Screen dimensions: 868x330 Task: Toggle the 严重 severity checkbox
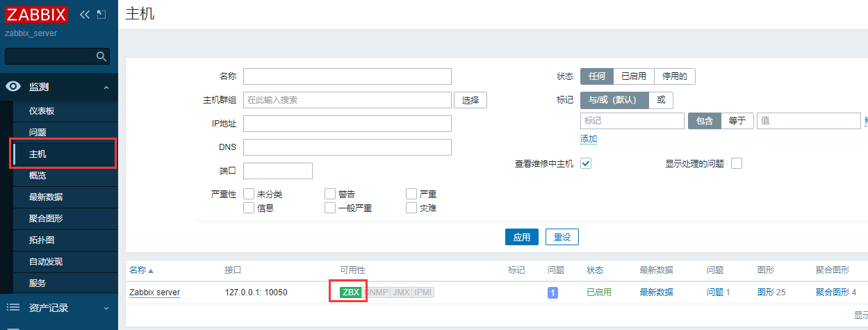[411, 194]
